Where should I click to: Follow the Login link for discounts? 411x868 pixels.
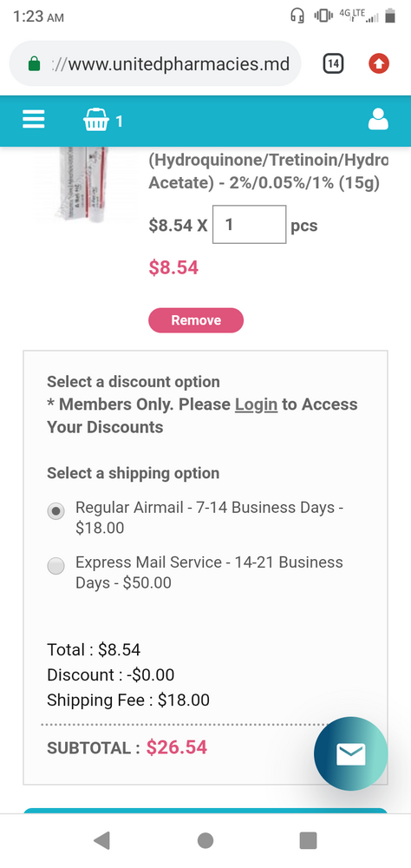tap(256, 404)
